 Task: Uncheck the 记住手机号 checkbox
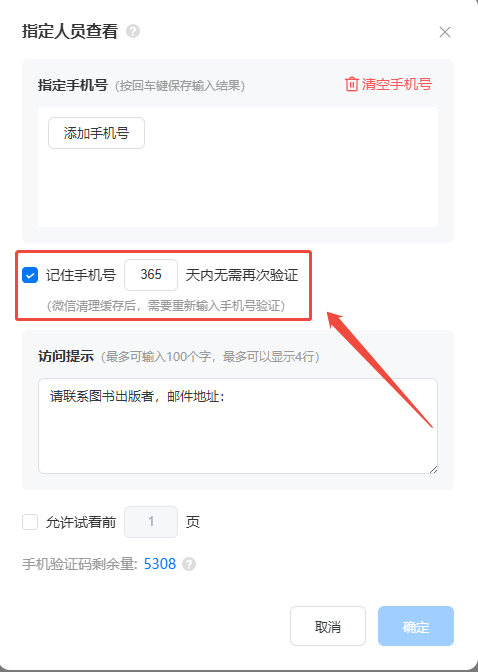[30, 275]
